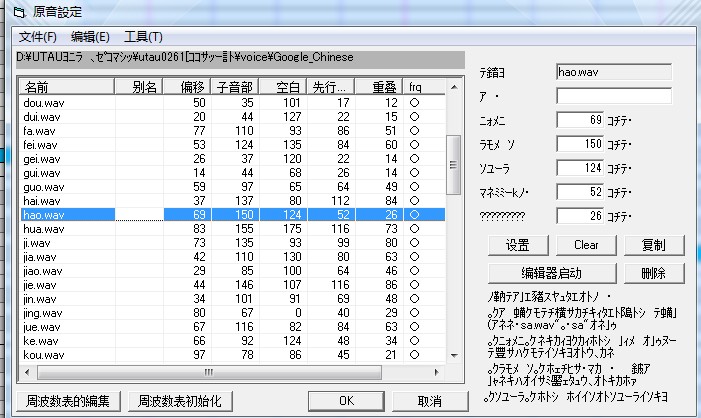Click the offset field with value 69
The height and width of the screenshot is (418, 701).
pyautogui.click(x=580, y=120)
